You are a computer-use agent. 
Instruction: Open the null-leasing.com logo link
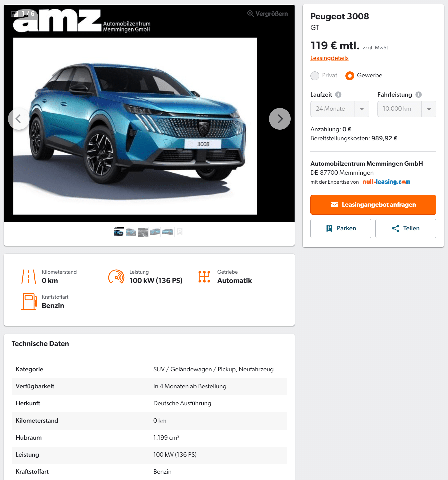coord(387,182)
